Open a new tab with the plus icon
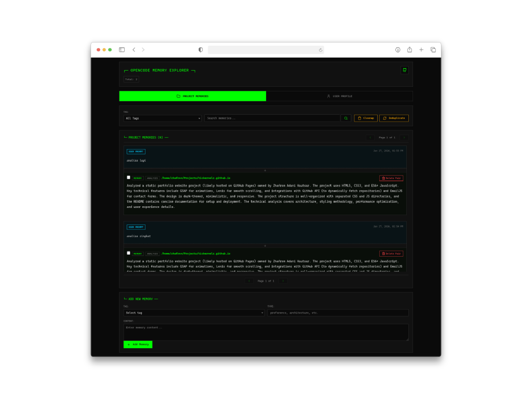 tap(421, 50)
